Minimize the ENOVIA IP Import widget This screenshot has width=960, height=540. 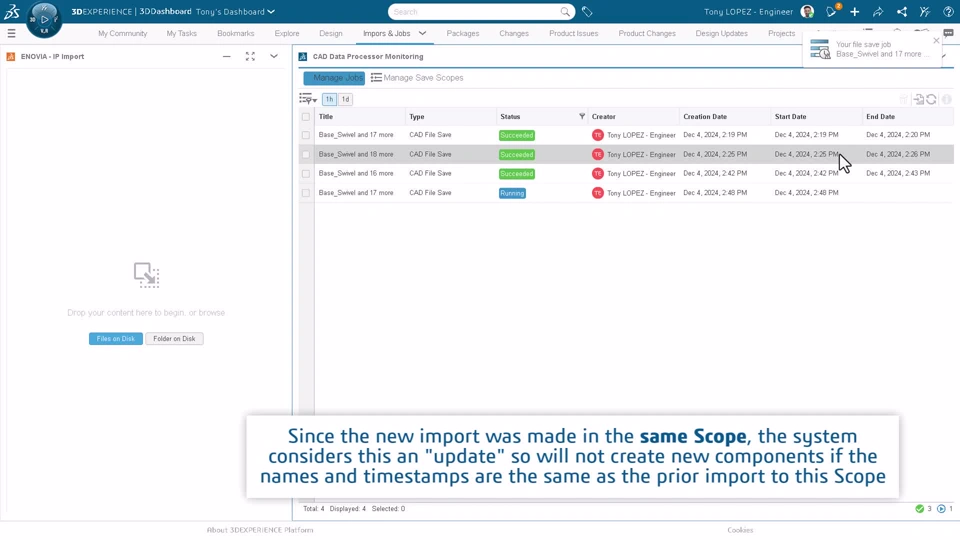coord(227,56)
